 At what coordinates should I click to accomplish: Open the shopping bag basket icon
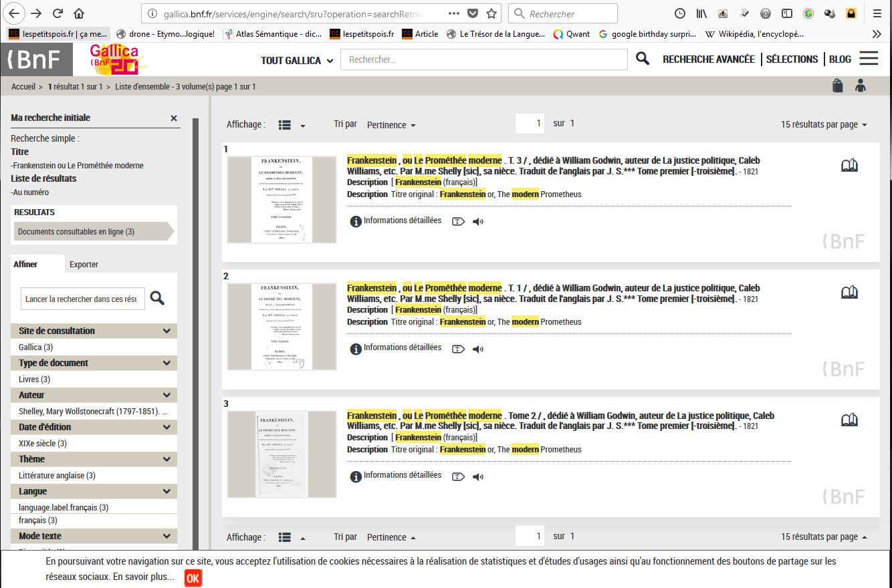(838, 86)
